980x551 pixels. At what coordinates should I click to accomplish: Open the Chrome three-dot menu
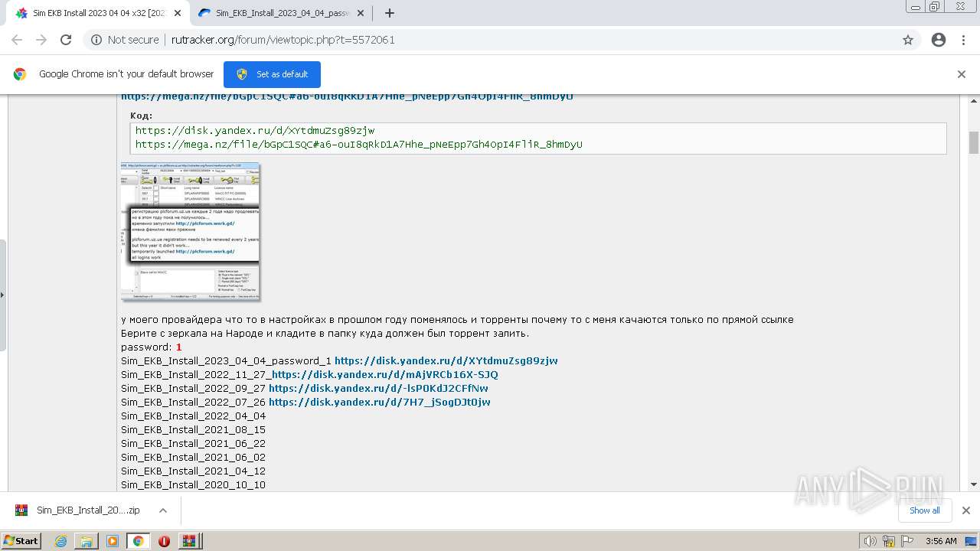point(963,40)
